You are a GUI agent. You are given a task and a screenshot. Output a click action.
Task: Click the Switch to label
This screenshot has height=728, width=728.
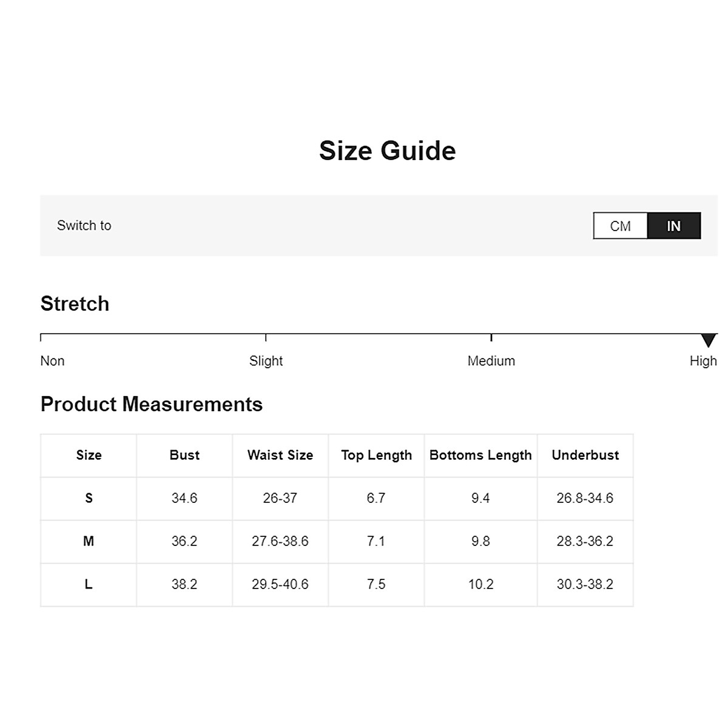click(x=84, y=226)
